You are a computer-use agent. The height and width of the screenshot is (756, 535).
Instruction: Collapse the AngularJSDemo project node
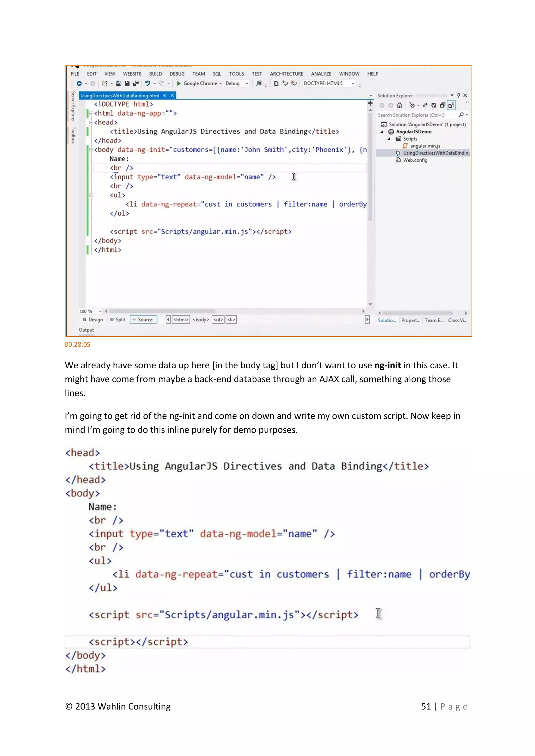(382, 132)
